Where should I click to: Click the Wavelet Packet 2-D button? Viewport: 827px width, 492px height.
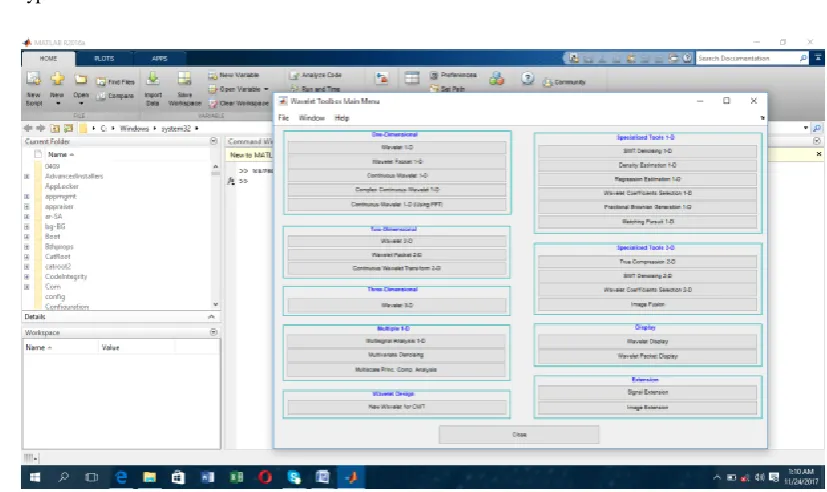point(397,255)
